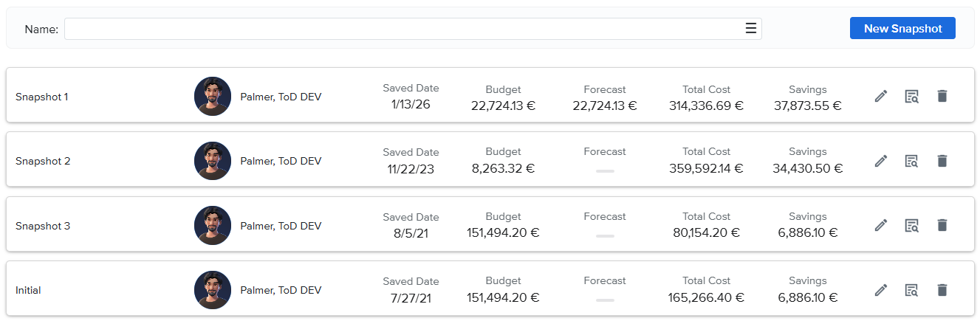Edit Snapshot 2 with the pencil icon

point(880,160)
